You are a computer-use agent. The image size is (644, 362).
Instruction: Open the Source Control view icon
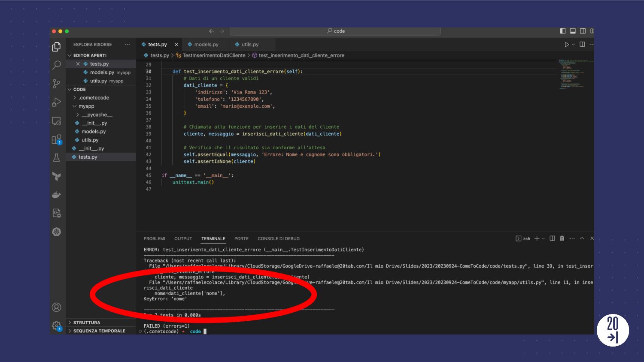click(x=56, y=84)
